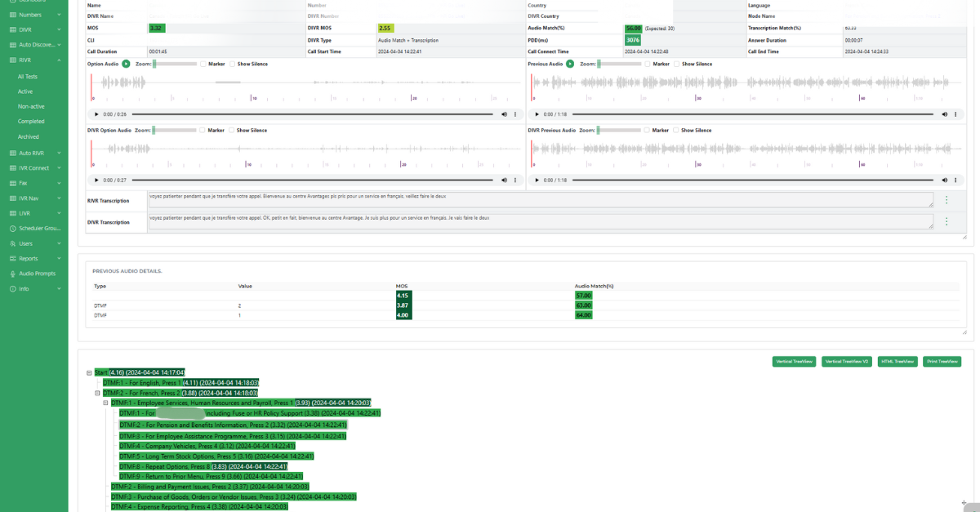Screen dimensions: 980x512
Task: Click the green play icon beside Previous Audio
Action: pyautogui.click(x=569, y=64)
